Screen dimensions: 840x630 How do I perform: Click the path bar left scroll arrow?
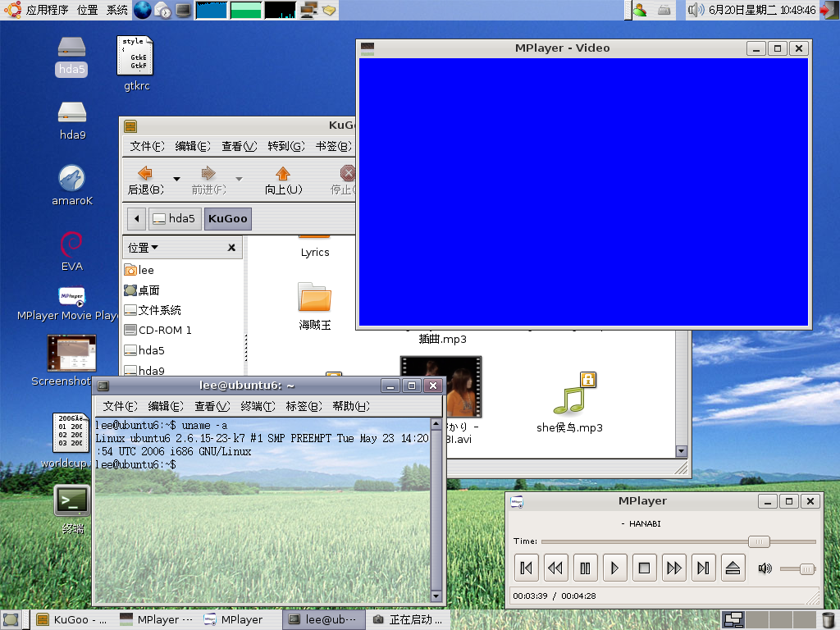(137, 218)
